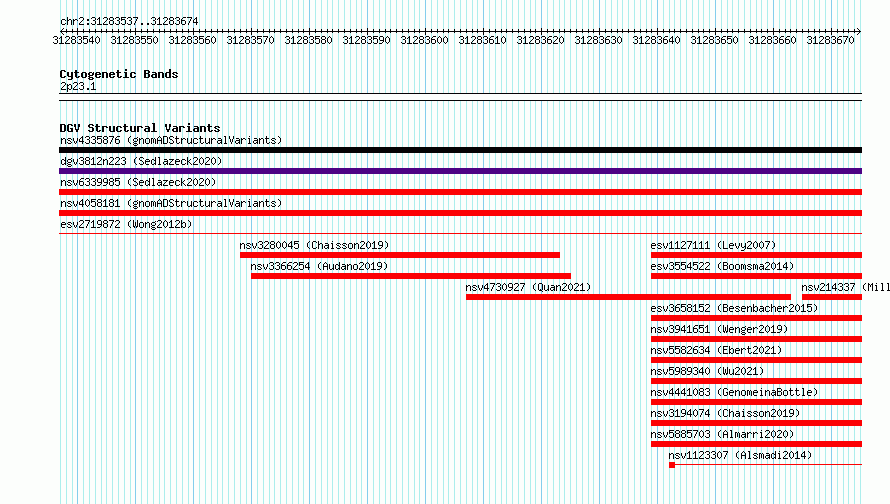
Task: Click ruler position 31283630
Action: (x=598, y=40)
